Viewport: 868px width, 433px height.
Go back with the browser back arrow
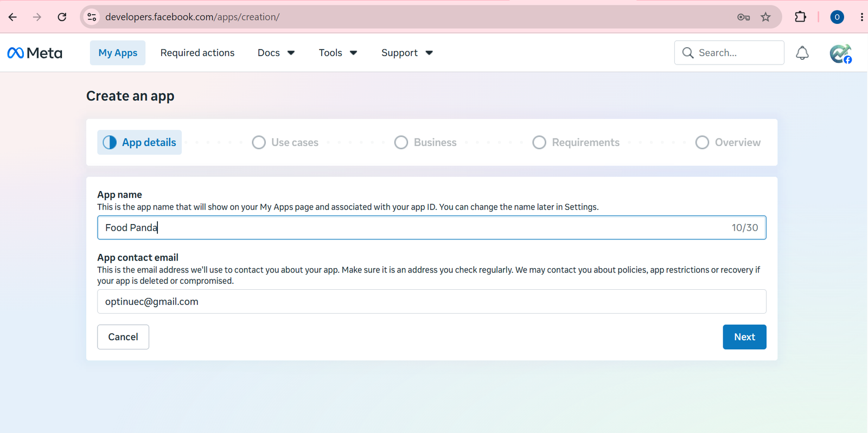[12, 17]
